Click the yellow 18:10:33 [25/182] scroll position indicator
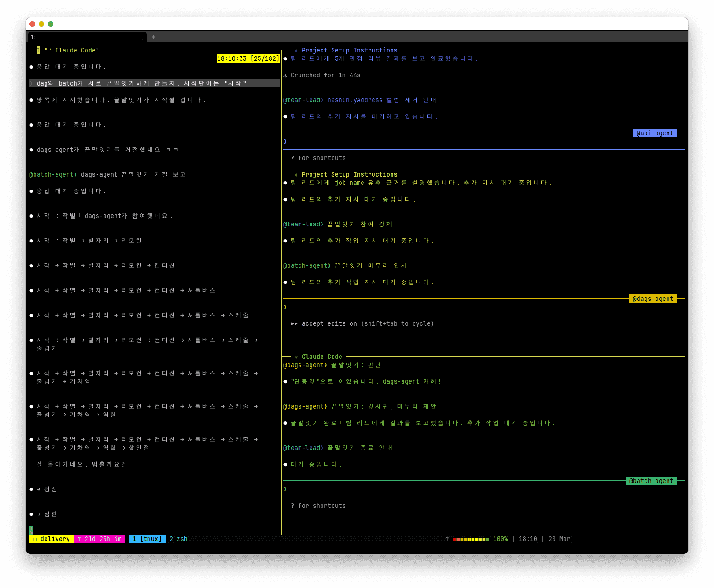The height and width of the screenshot is (588, 714). click(248, 59)
